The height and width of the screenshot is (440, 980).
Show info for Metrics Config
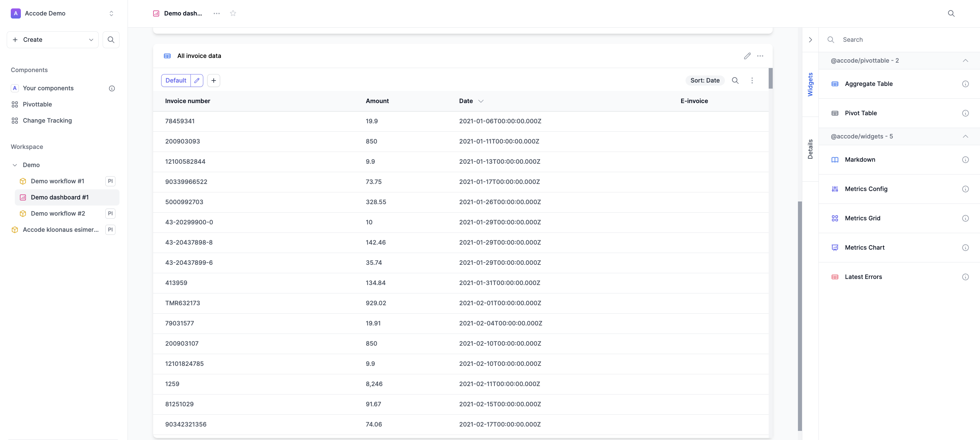(965, 189)
